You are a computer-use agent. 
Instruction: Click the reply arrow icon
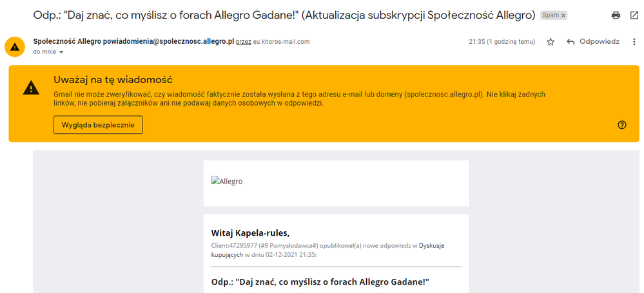571,42
